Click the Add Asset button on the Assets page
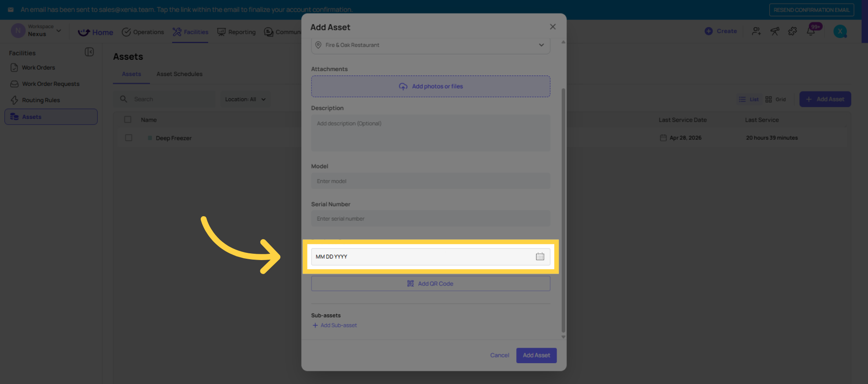 pos(825,99)
